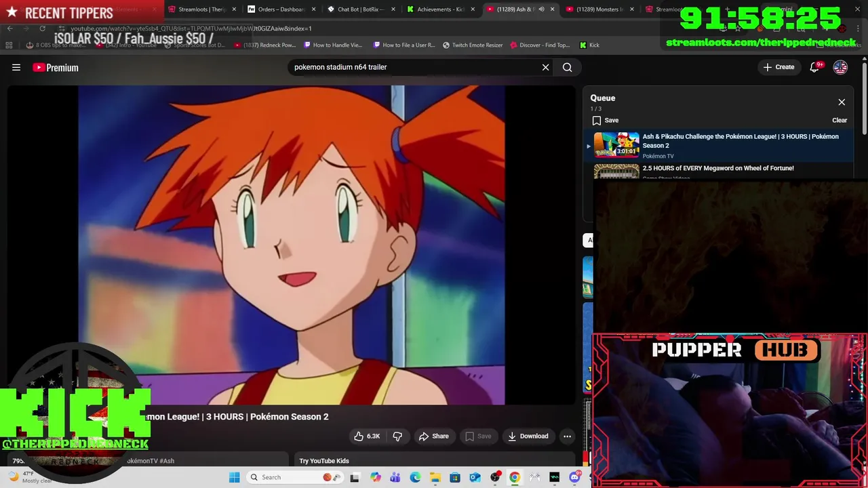Save the queue as a playlist

click(605, 120)
